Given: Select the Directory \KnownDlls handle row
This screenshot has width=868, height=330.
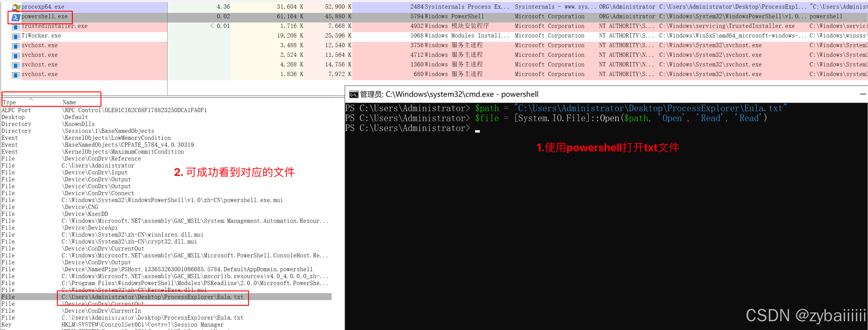Looking at the screenshot, I should click(166, 124).
